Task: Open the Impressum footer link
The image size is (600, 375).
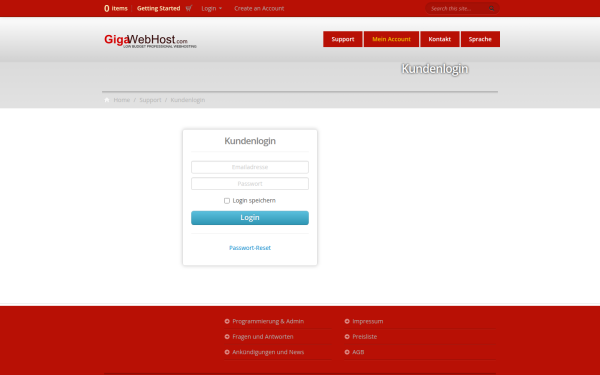Action: [368, 321]
